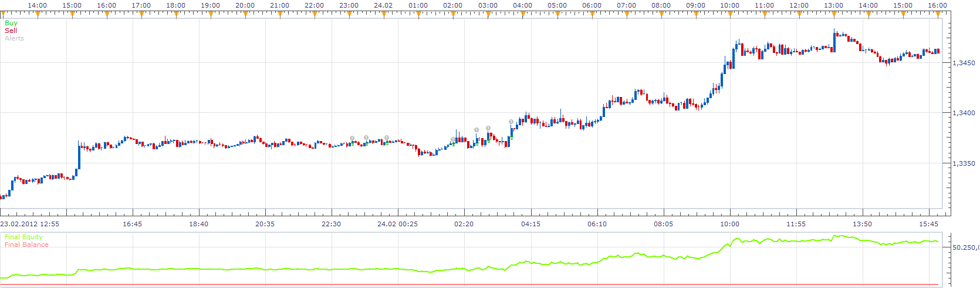The image size is (980, 288).
Task: Click the orange marker under 11:00
Action: [765, 14]
